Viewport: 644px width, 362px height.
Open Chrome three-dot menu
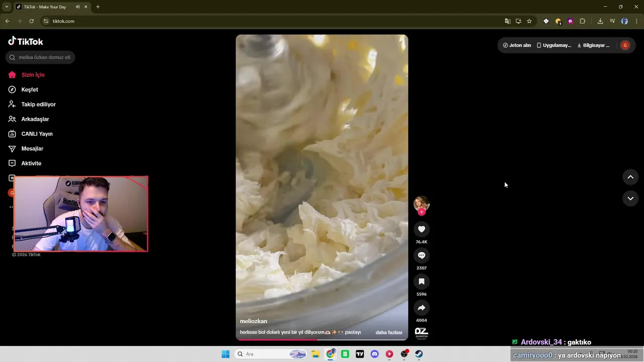(x=636, y=21)
